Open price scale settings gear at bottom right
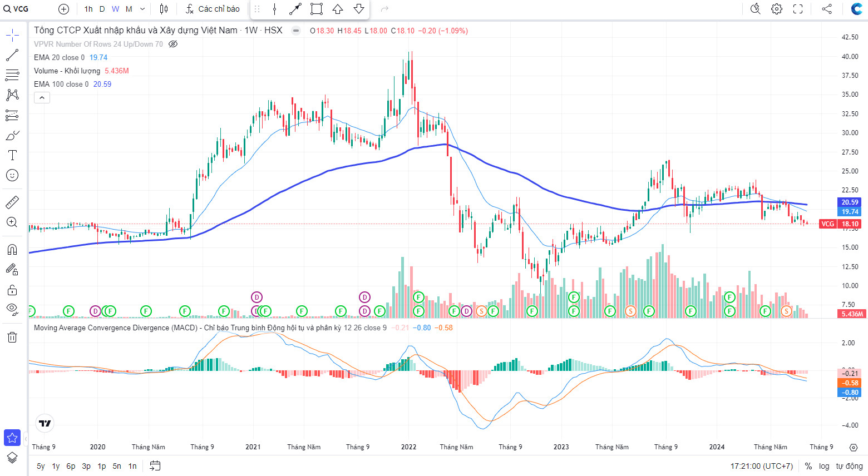The width and height of the screenshot is (868, 476). tap(854, 447)
